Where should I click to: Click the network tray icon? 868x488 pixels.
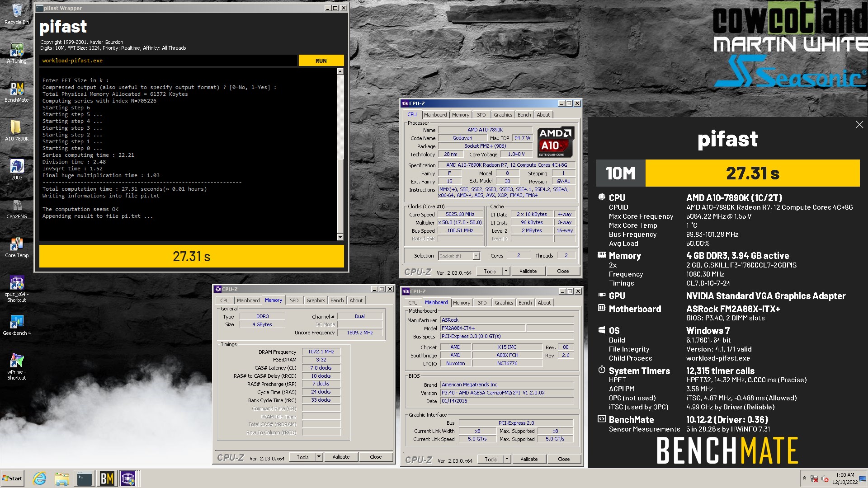click(x=814, y=479)
